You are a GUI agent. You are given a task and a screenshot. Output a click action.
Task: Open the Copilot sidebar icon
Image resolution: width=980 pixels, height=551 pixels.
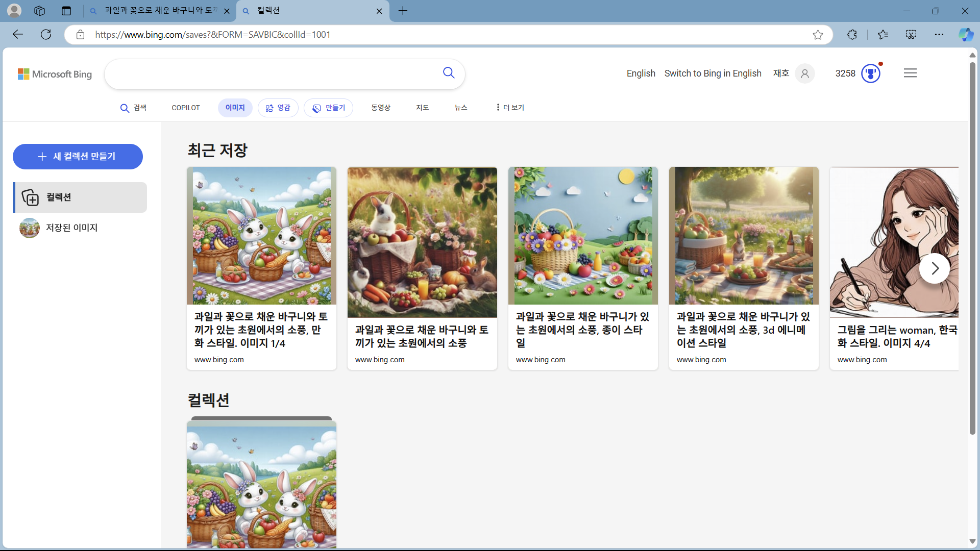point(965,35)
